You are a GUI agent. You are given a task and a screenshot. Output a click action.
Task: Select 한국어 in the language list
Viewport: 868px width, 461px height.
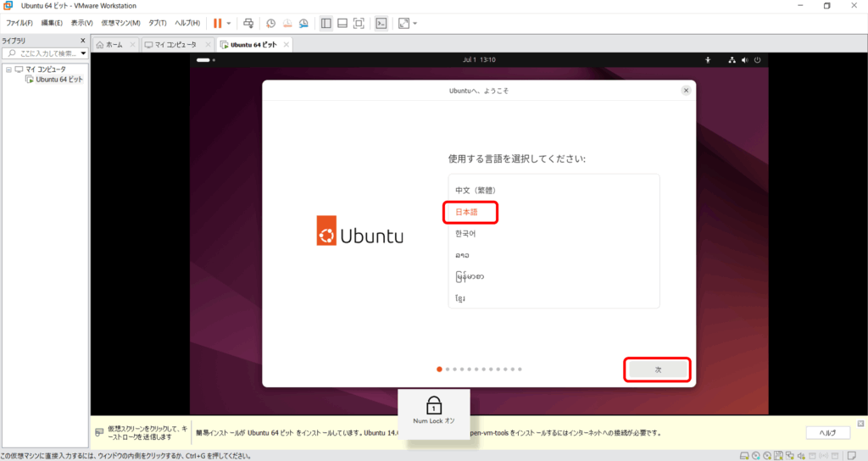coord(465,233)
